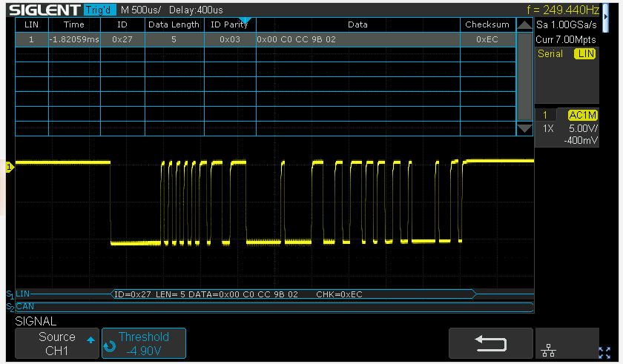
Task: Click the fullscreen expand icon
Action: (x=604, y=352)
